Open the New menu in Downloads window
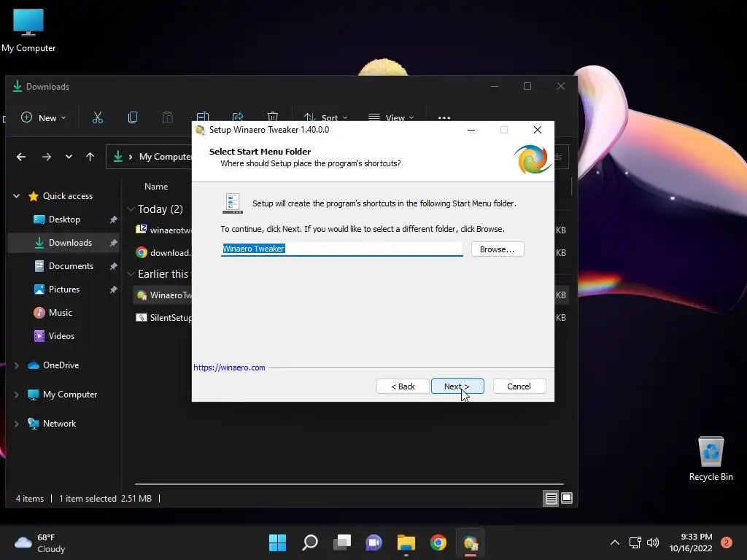The image size is (747, 560). (x=44, y=117)
